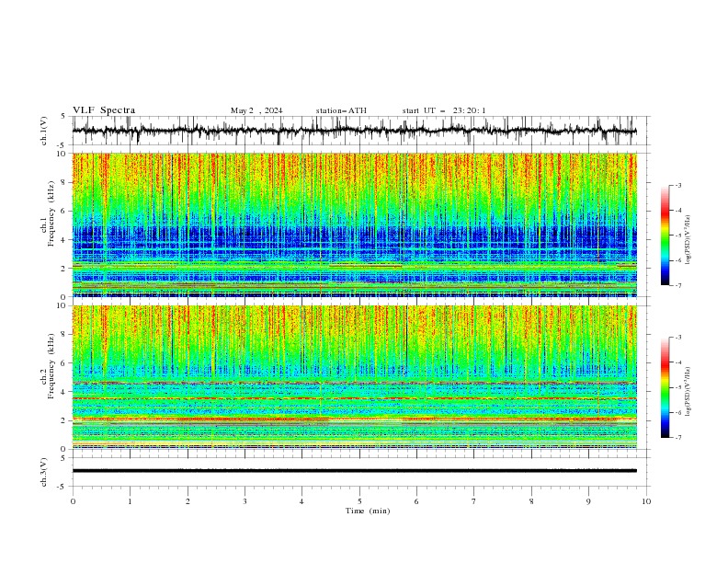Click the 'start UT = 23:20:1' text
Screen dimensions: 728x563
(444, 110)
